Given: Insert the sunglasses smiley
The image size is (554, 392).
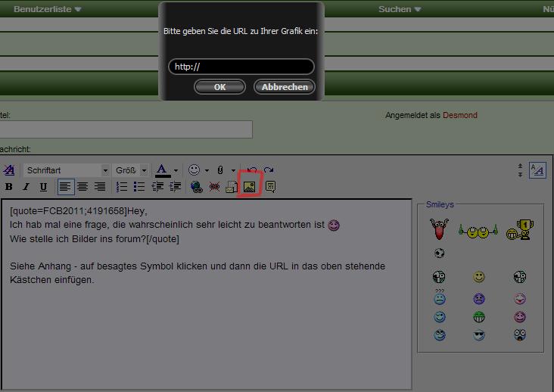Looking at the screenshot, I should point(478,334).
